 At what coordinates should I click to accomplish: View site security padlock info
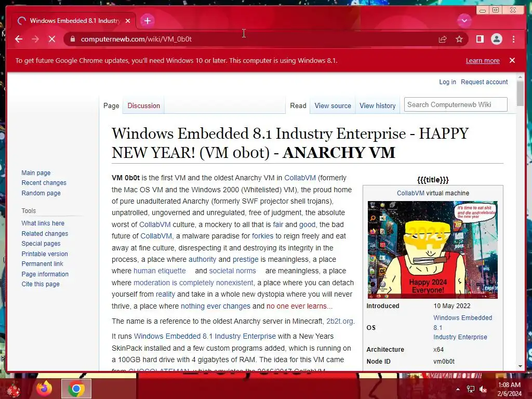point(73,39)
